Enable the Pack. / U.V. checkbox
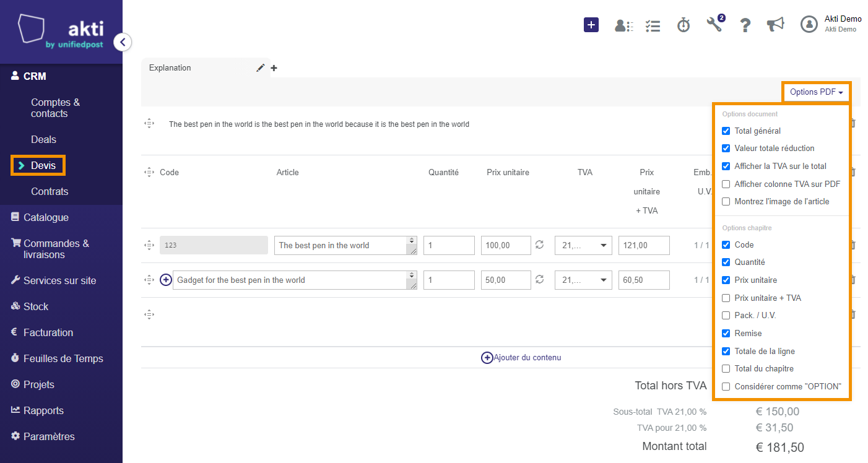The height and width of the screenshot is (463, 868). click(x=726, y=316)
